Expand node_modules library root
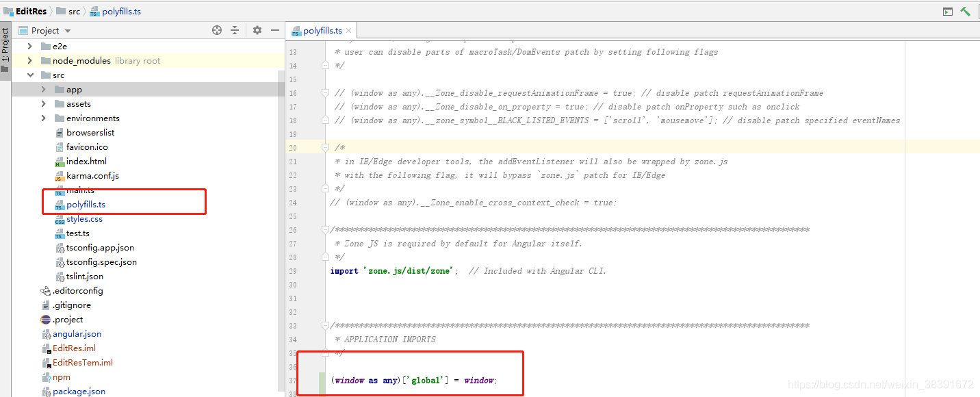Image resolution: width=980 pixels, height=397 pixels. tap(29, 60)
